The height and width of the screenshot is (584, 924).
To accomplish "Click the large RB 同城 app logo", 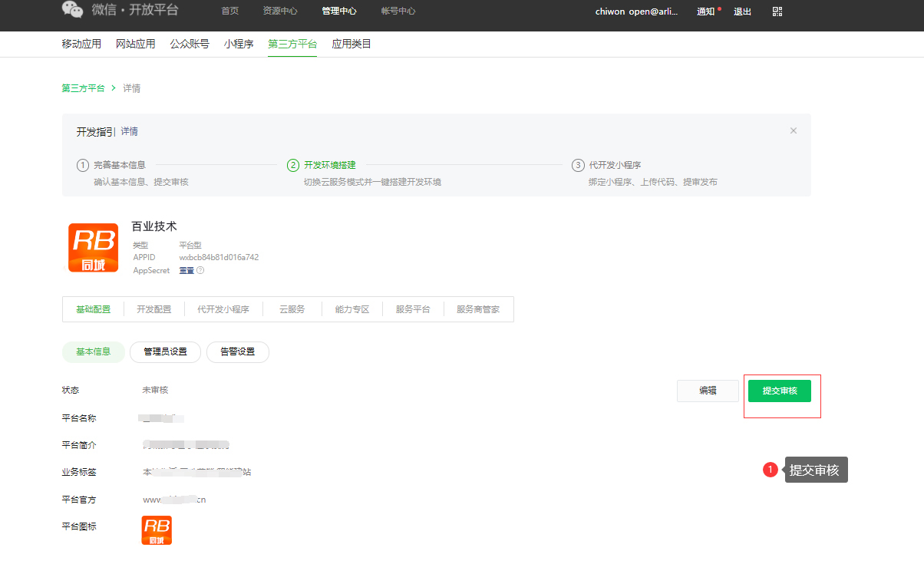I will (93, 248).
